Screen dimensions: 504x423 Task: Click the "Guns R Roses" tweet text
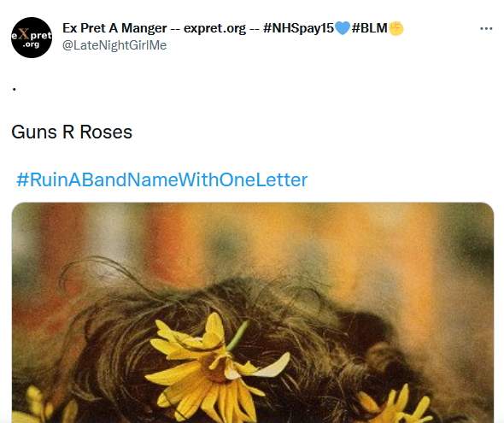pyautogui.click(x=72, y=132)
